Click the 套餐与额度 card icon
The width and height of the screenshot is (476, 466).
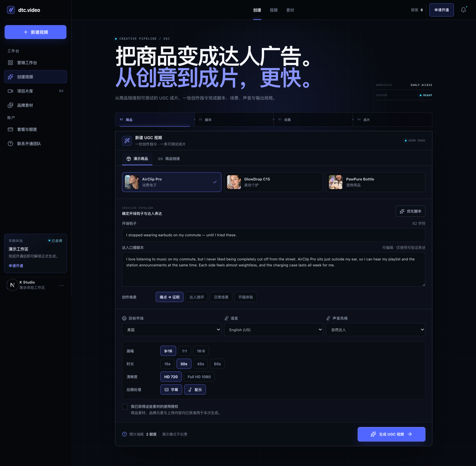[11, 129]
